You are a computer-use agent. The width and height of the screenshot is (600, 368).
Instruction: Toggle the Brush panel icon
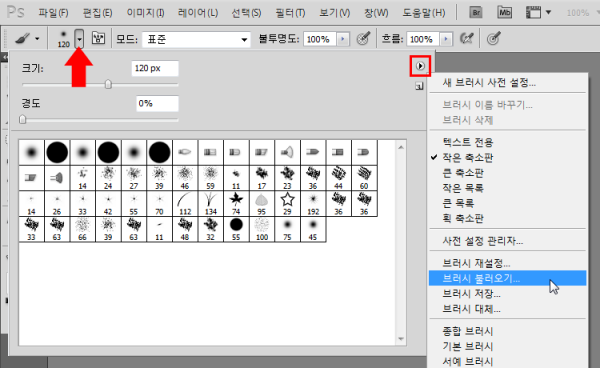(98, 38)
